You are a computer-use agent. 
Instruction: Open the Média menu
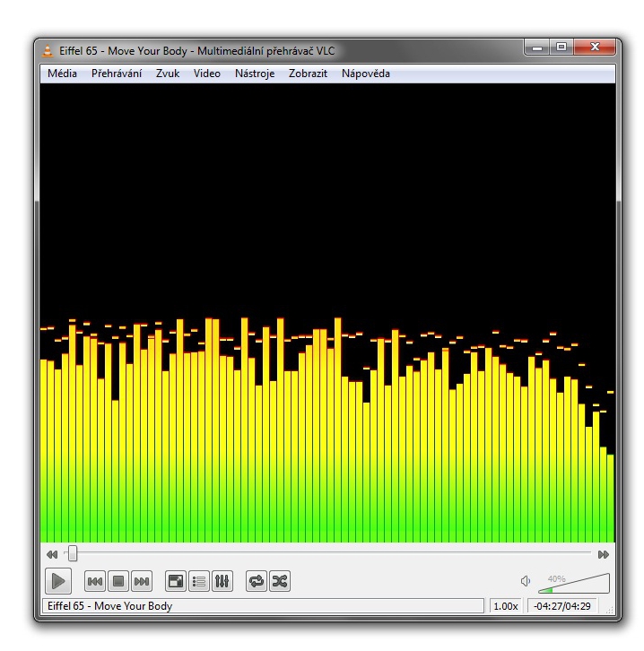[x=62, y=74]
